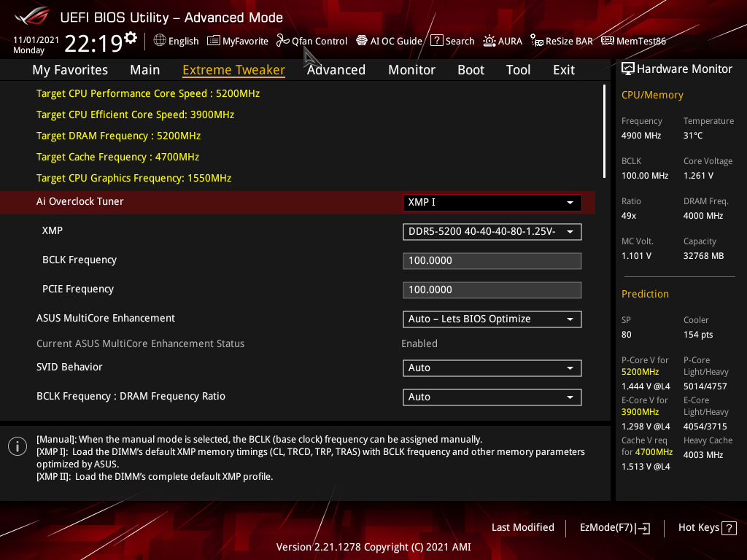The height and width of the screenshot is (560, 747).
Task: Launch MemTest86 icon
Action: [608, 41]
